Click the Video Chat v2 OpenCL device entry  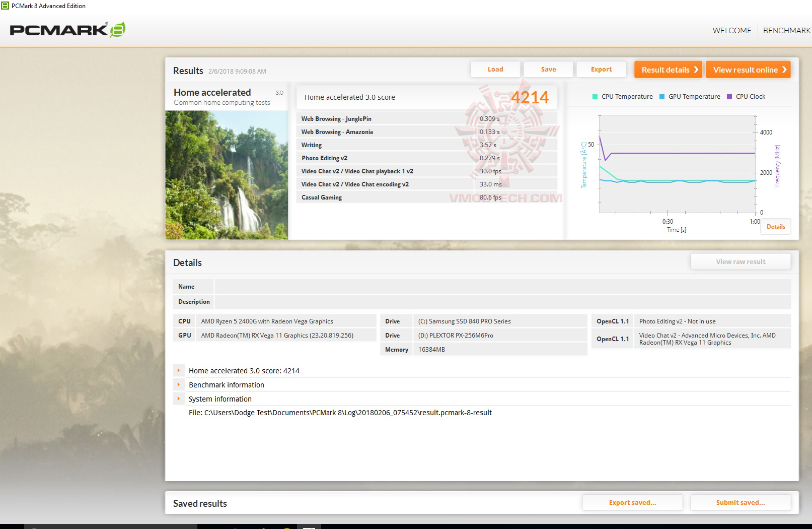(x=707, y=339)
